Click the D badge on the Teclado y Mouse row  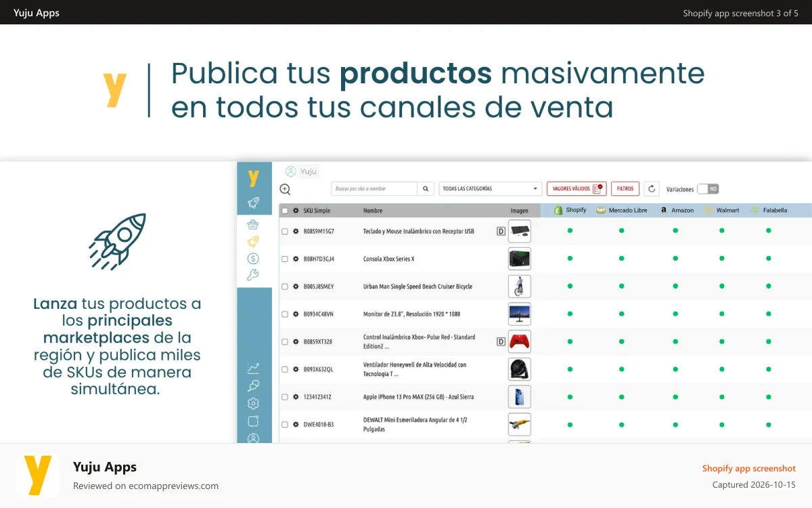coord(501,231)
